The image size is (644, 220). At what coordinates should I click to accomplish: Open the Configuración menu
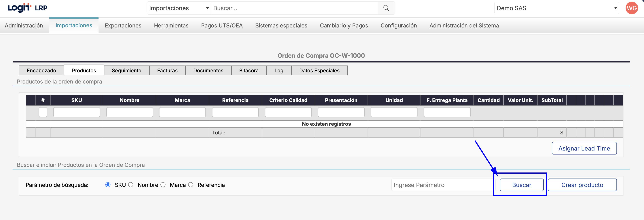[399, 25]
